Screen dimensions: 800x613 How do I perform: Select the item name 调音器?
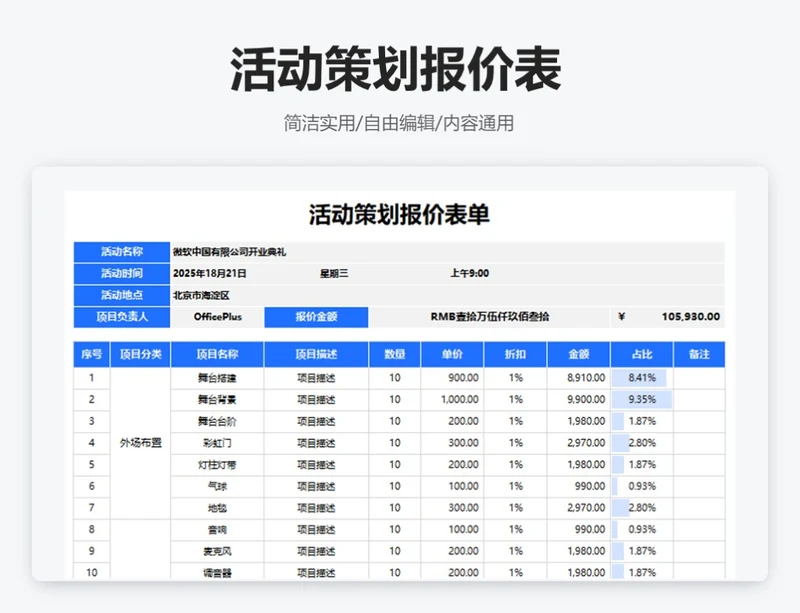click(x=217, y=573)
